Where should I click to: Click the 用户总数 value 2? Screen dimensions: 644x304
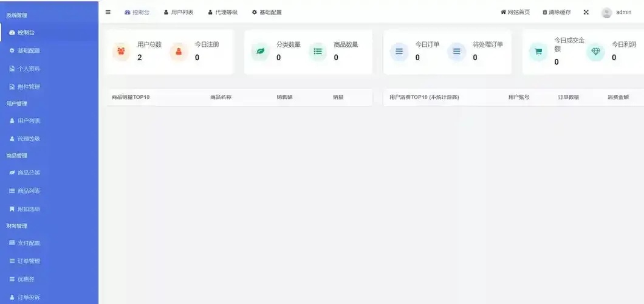pos(140,58)
